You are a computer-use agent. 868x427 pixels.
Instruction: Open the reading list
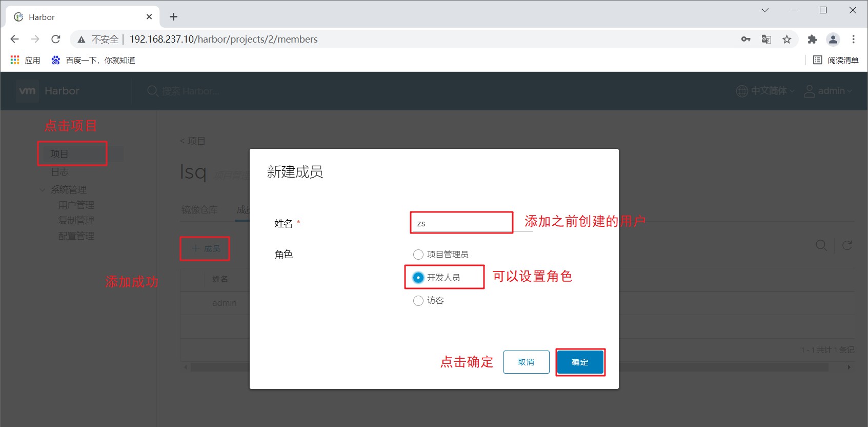[835, 60]
